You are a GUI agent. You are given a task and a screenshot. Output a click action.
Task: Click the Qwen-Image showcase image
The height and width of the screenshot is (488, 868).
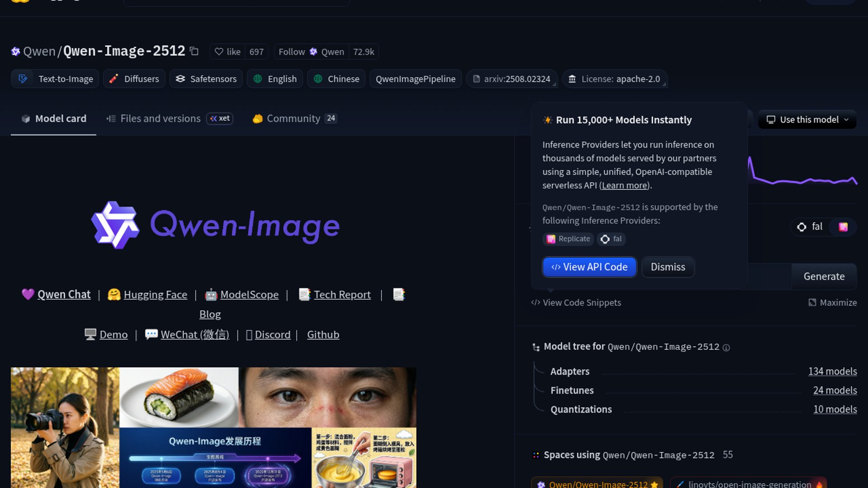213,427
